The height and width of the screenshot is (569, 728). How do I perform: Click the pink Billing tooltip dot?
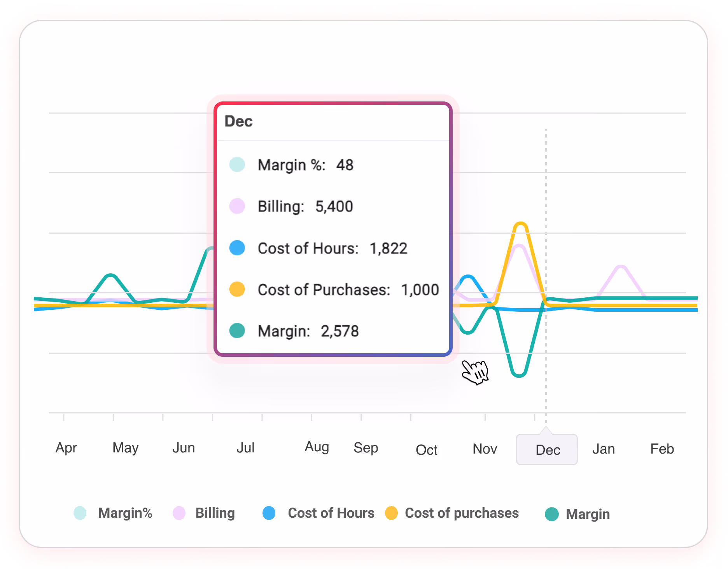237,206
